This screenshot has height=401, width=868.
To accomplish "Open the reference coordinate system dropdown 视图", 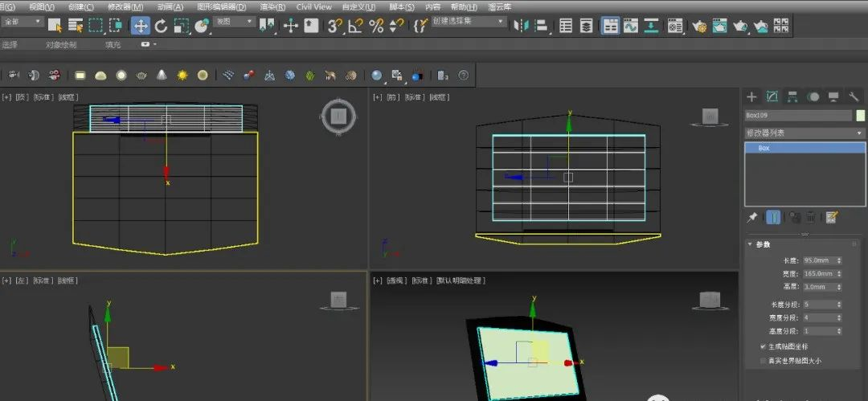I will (235, 22).
